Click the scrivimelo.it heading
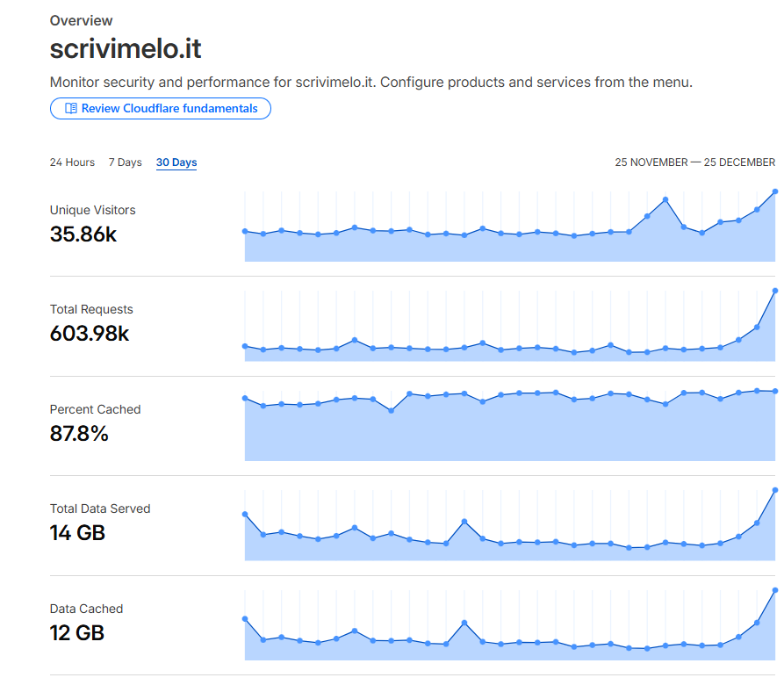The width and height of the screenshot is (784, 685). (126, 48)
